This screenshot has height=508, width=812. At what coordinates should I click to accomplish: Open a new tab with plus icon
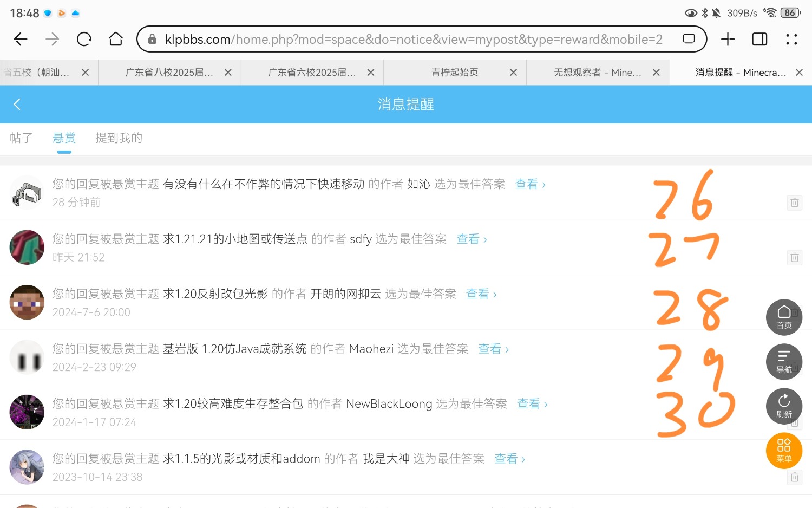728,39
